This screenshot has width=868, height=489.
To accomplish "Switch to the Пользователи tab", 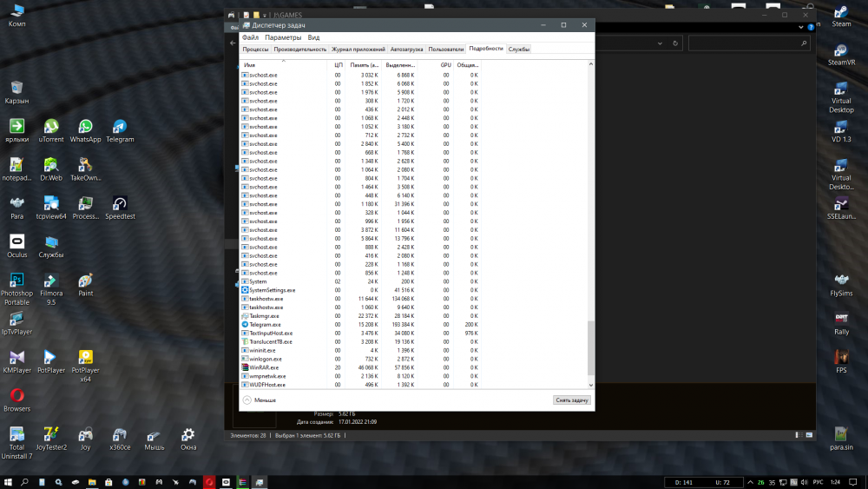I will click(x=445, y=49).
